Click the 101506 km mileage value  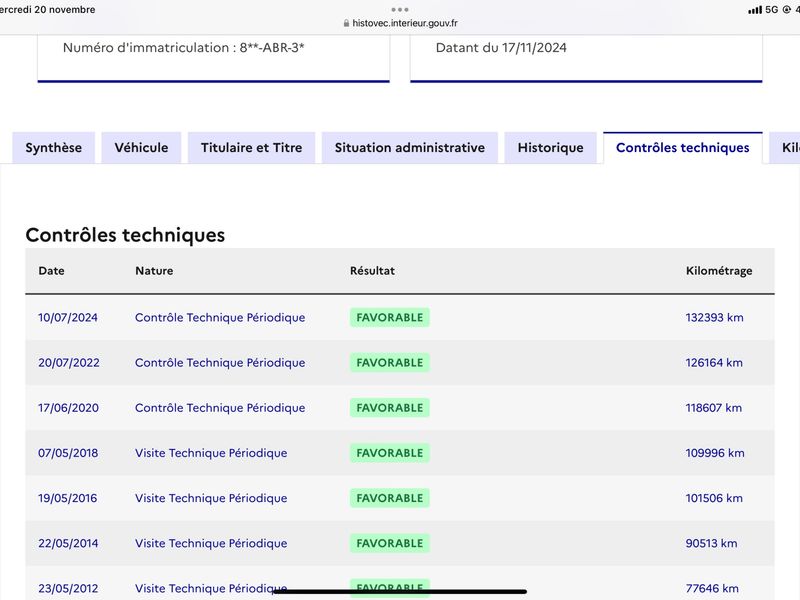[x=714, y=498]
